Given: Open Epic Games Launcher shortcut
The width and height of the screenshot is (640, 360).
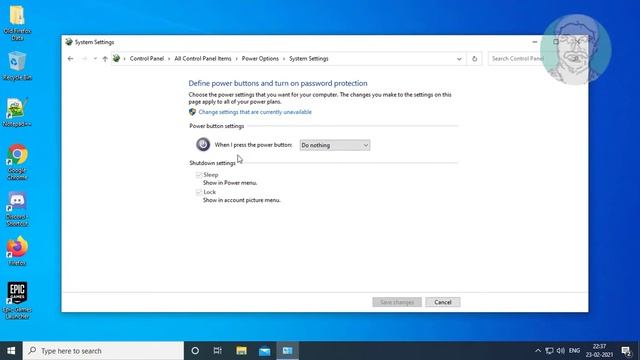Looking at the screenshot, I should coord(17,300).
